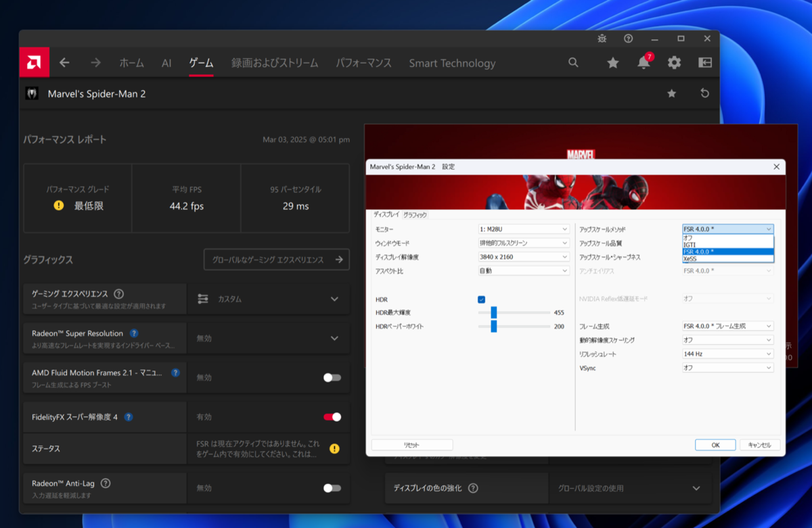Open info for Radeon Super Resolution
812x528 pixels.
pos(134,333)
